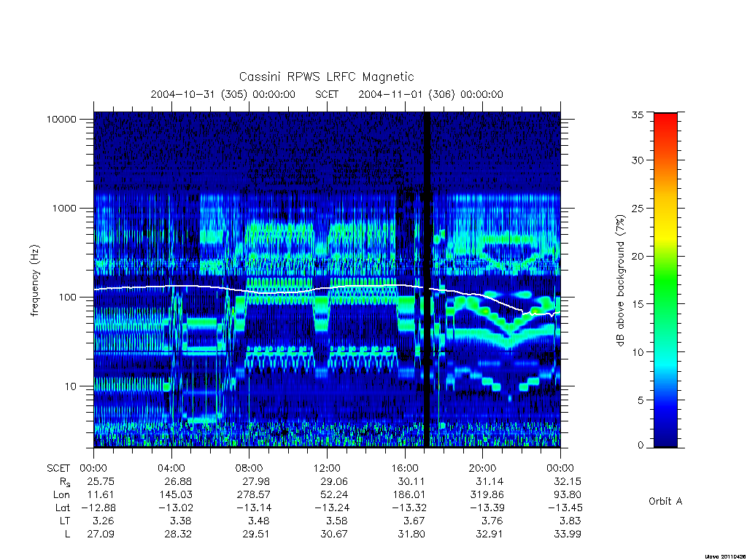Click the 25 color bar label
The height and width of the screenshot is (560, 747).
[638, 209]
